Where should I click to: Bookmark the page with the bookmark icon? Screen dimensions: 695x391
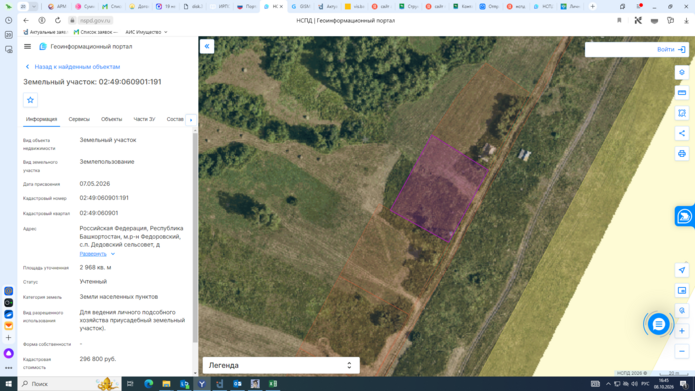[619, 20]
